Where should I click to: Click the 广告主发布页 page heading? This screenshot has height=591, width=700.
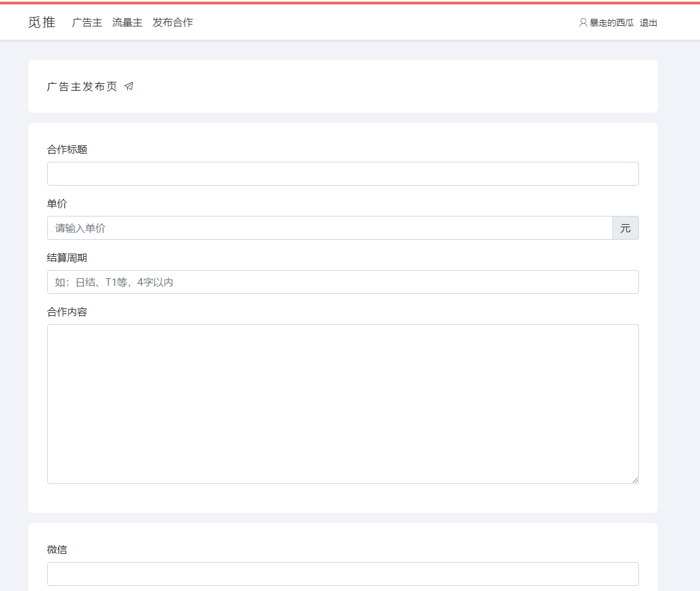(82, 87)
